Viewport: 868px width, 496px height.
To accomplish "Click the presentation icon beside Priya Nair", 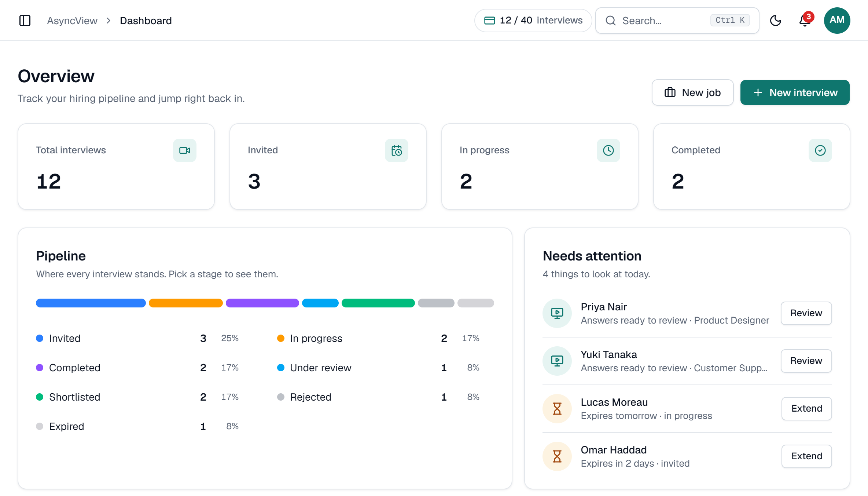I will tap(557, 313).
